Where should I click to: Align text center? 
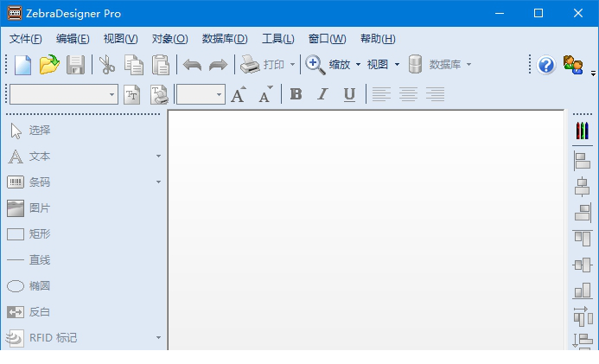tap(408, 94)
